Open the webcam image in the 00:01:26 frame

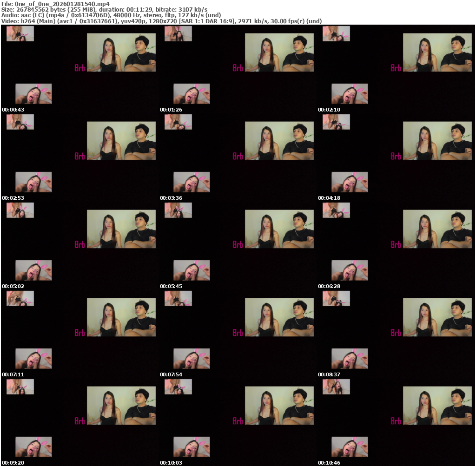279,53
